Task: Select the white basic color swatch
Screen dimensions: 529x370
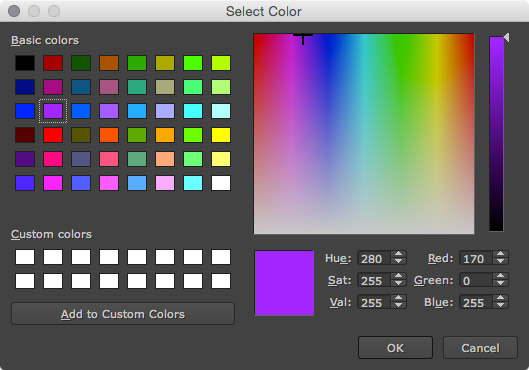Action: [221, 183]
